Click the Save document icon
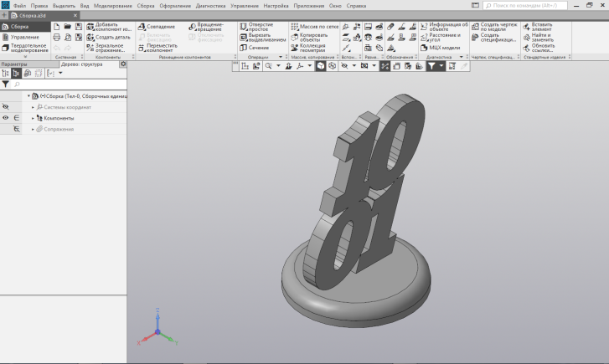 tap(78, 27)
